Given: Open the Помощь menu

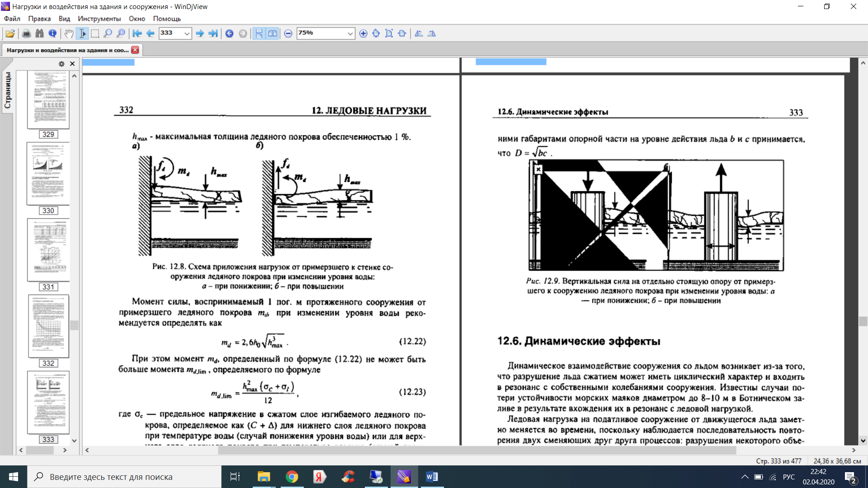Looking at the screenshot, I should click(x=167, y=19).
